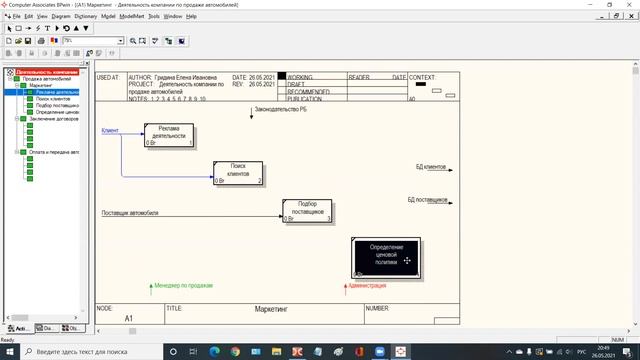This screenshot has height=360, width=640.
Task: Toggle the Model Explorer tree icon
Action: tap(169, 41)
